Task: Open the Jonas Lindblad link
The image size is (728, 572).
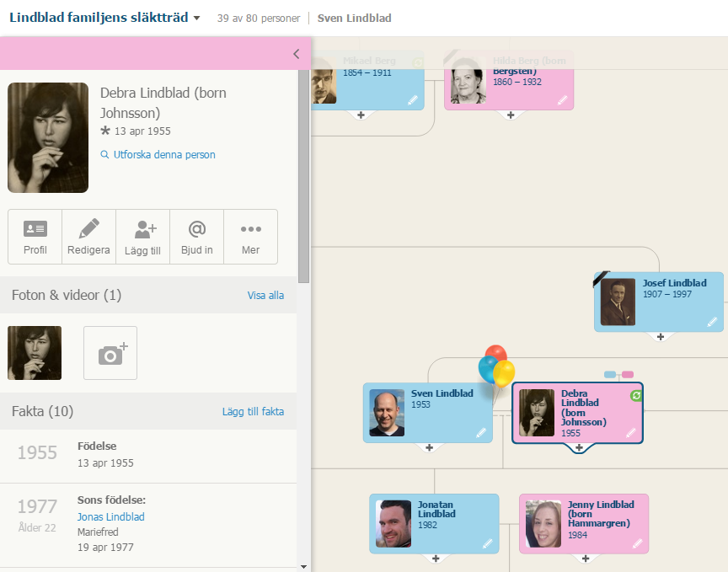Action: [x=111, y=516]
